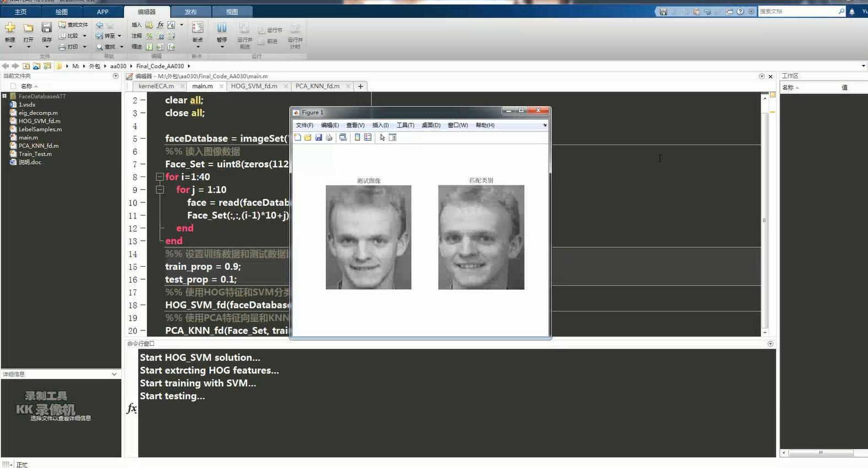Click Open File icon in Figure 1 toolbar
The image size is (868, 468).
308,137
